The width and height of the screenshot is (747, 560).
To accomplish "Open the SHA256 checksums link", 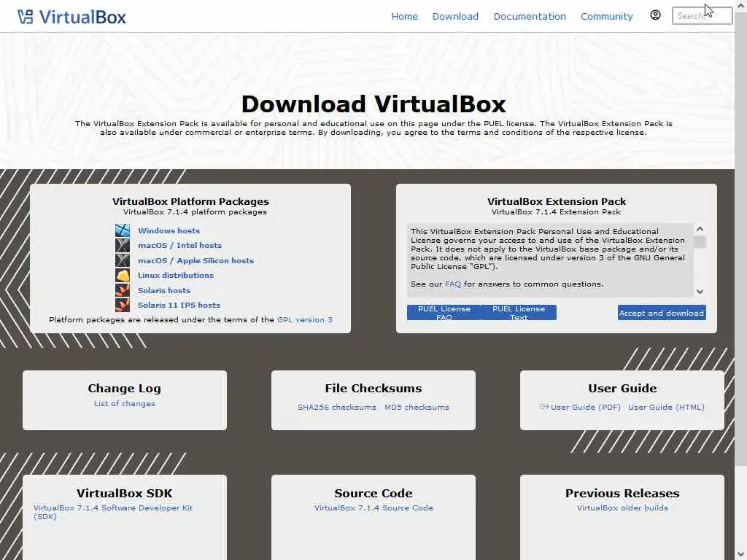I will pos(337,407).
